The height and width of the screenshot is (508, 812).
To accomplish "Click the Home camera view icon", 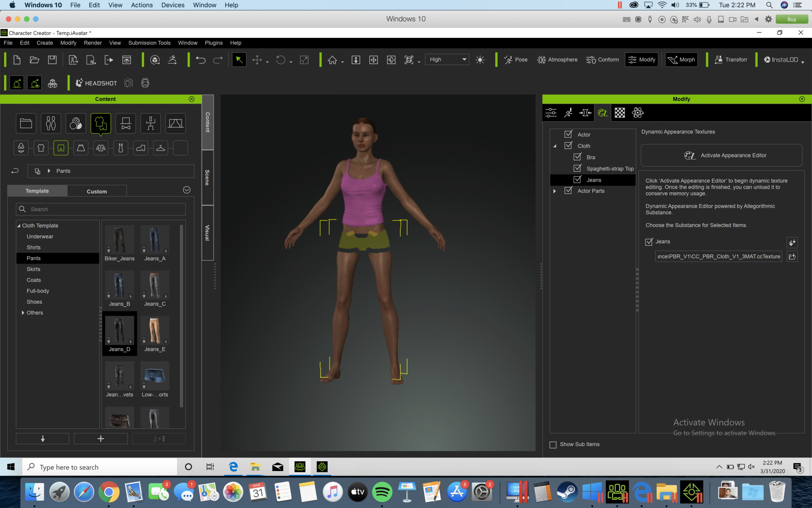I will click(x=333, y=60).
